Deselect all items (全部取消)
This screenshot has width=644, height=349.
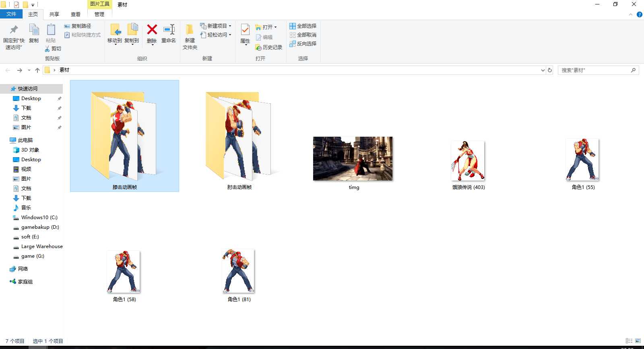click(x=303, y=35)
